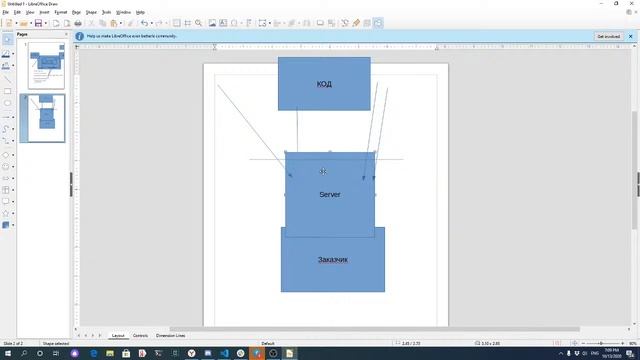Select the Symbol Shapes smiley tool
The image size is (640, 360).
[x=6, y=167]
